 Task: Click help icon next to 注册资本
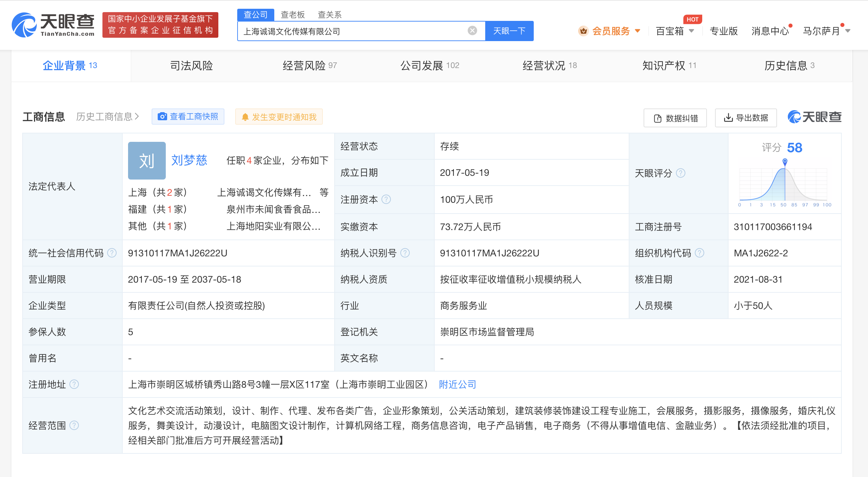pos(386,199)
